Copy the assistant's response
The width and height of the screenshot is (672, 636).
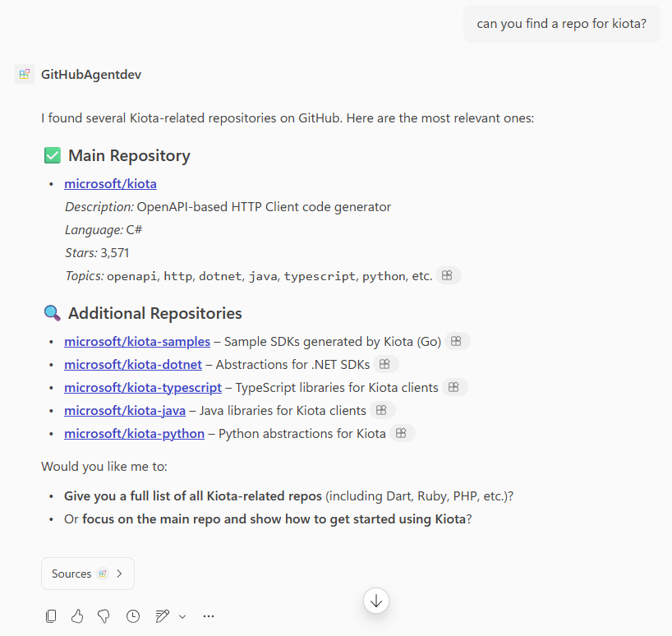pos(50,615)
